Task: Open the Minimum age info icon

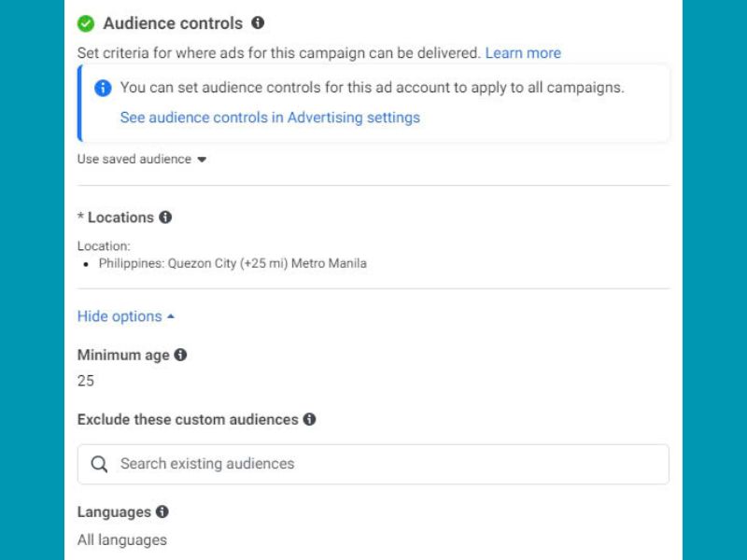Action: click(180, 355)
